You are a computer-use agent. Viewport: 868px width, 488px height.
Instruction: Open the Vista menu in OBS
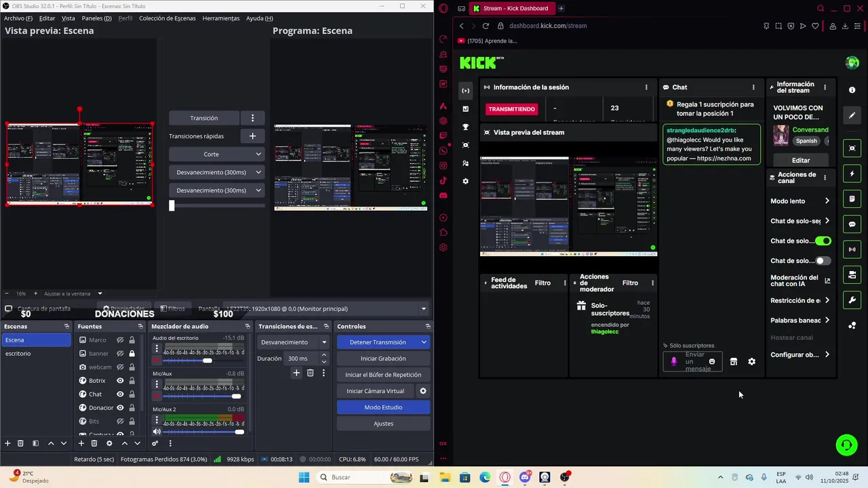(68, 18)
